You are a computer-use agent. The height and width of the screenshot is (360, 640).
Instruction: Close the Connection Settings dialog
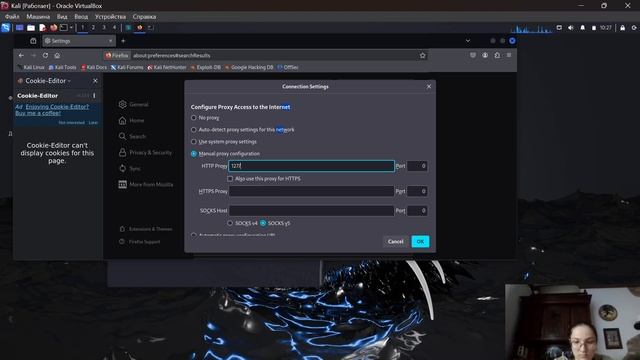[x=429, y=87]
